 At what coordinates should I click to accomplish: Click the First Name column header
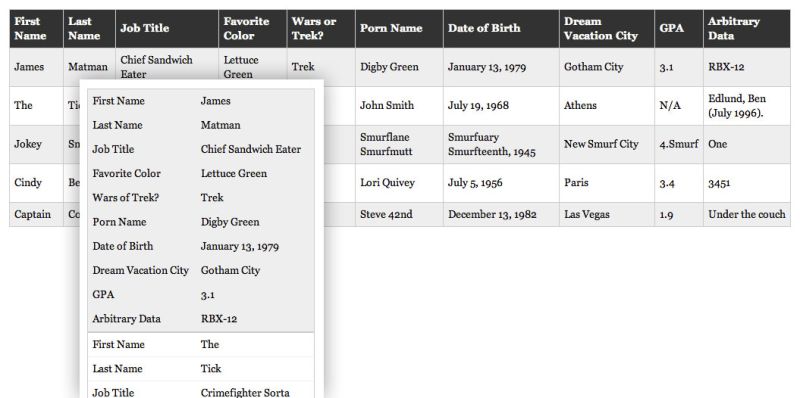pyautogui.click(x=36, y=29)
